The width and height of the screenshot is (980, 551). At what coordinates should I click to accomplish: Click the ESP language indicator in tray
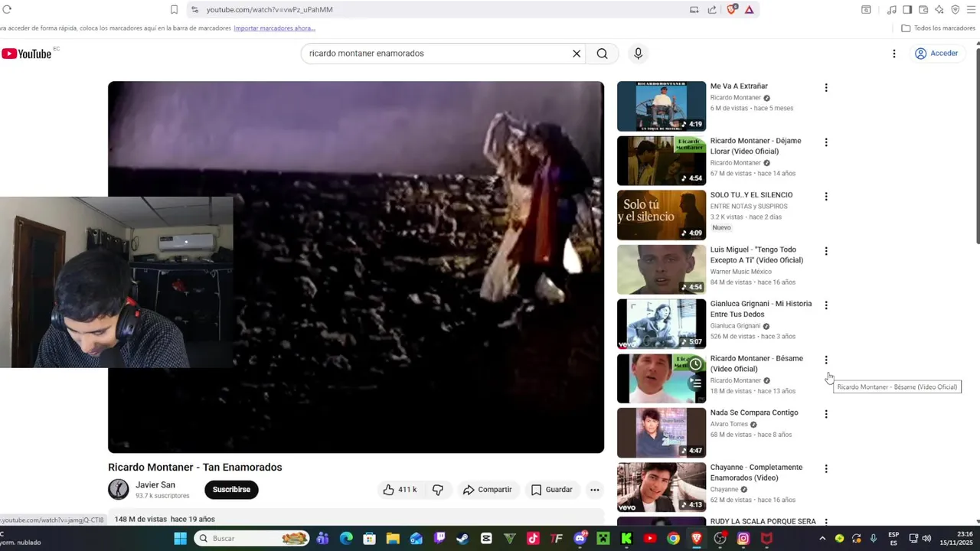pyautogui.click(x=893, y=539)
